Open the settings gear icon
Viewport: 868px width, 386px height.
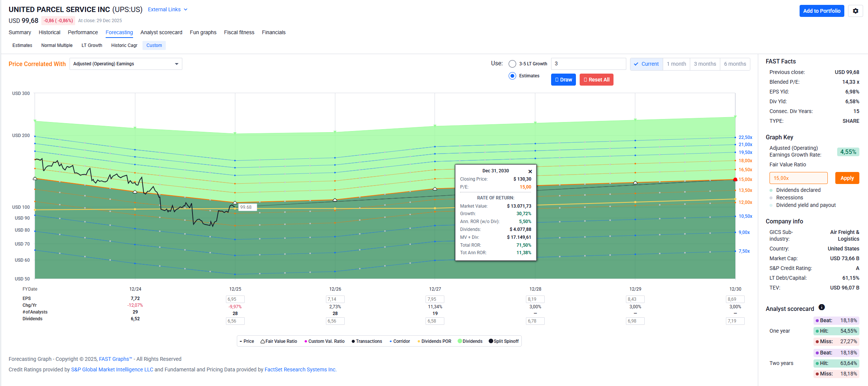click(x=855, y=11)
